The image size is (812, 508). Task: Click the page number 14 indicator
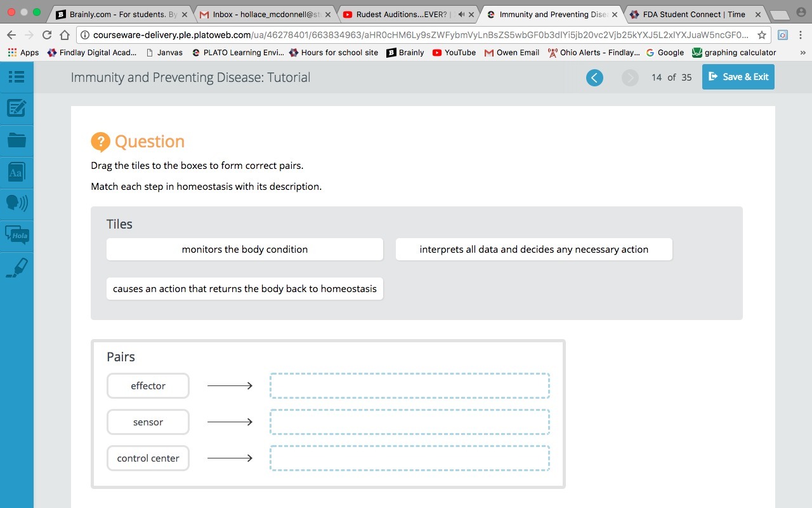pos(656,77)
